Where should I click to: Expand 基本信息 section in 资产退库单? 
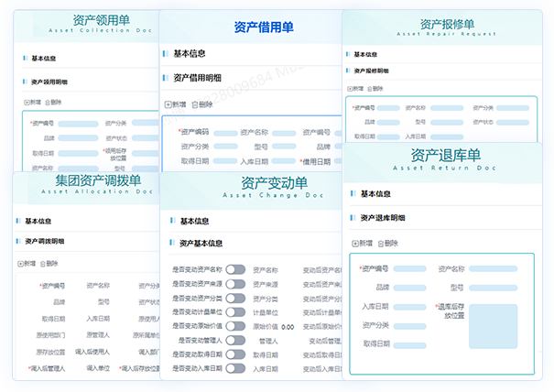tap(375, 194)
